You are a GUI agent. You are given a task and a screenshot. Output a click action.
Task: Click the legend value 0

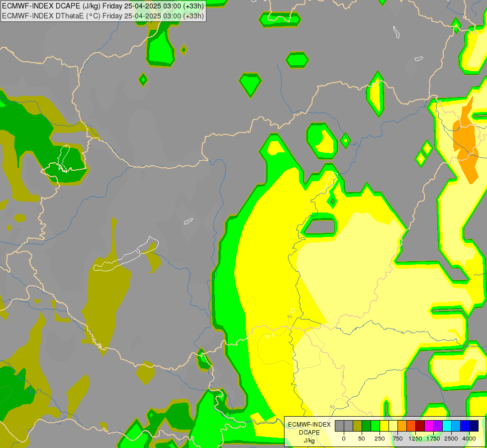(x=344, y=439)
